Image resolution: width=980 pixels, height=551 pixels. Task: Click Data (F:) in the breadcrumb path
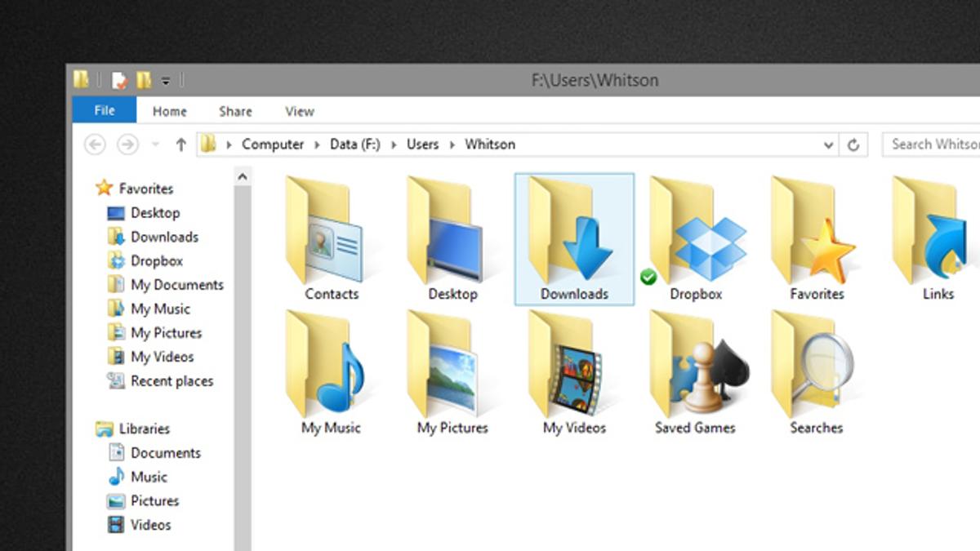354,144
